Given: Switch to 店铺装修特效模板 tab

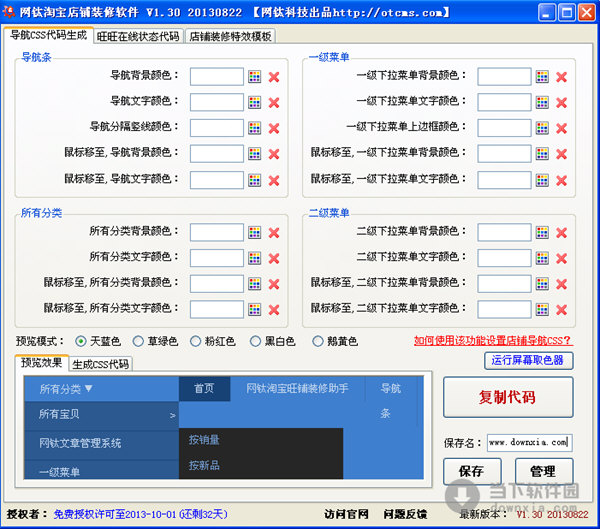Looking at the screenshot, I should pyautogui.click(x=230, y=36).
